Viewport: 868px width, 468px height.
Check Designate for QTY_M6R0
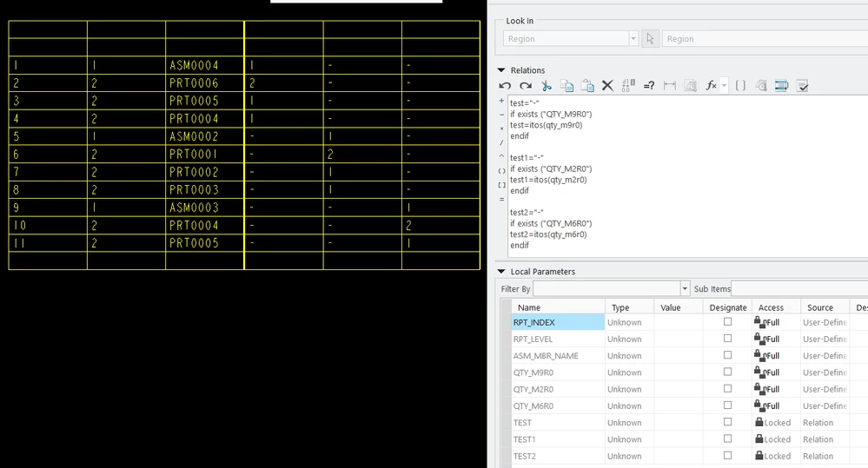pyautogui.click(x=727, y=405)
